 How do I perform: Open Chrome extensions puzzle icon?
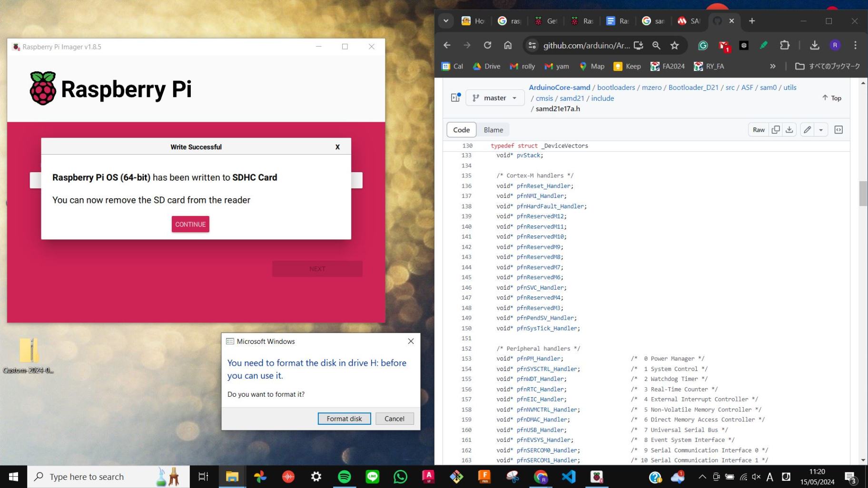(x=785, y=45)
